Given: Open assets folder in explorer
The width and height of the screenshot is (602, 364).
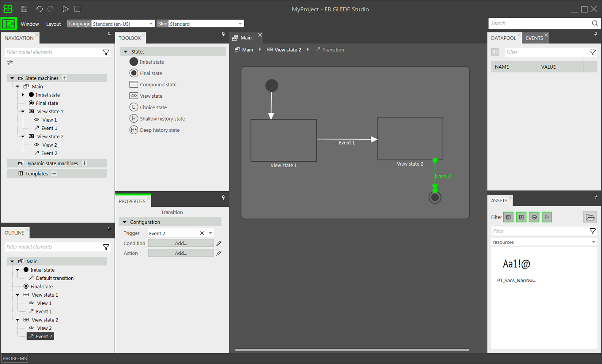Looking at the screenshot, I should click(590, 217).
